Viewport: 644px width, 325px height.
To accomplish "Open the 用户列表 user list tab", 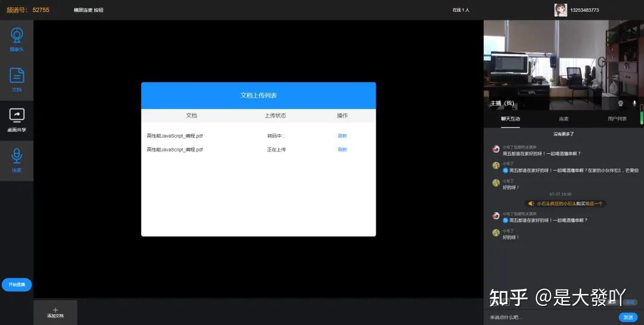I will pos(617,119).
